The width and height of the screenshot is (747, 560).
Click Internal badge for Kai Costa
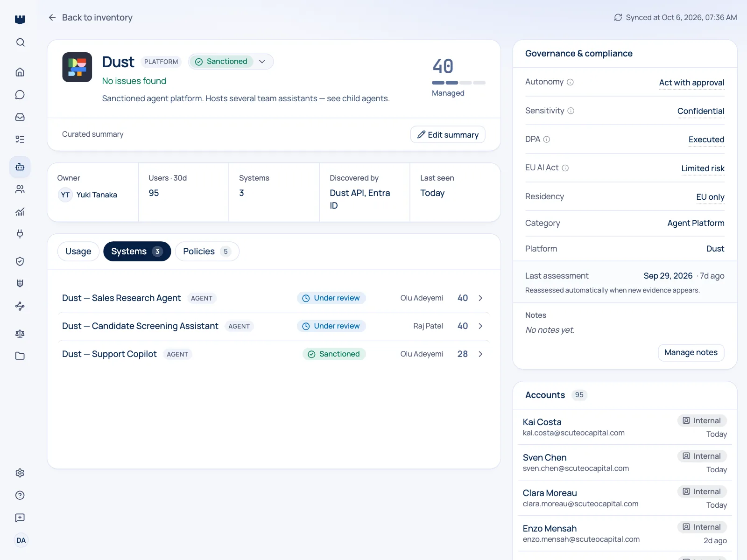[702, 420]
